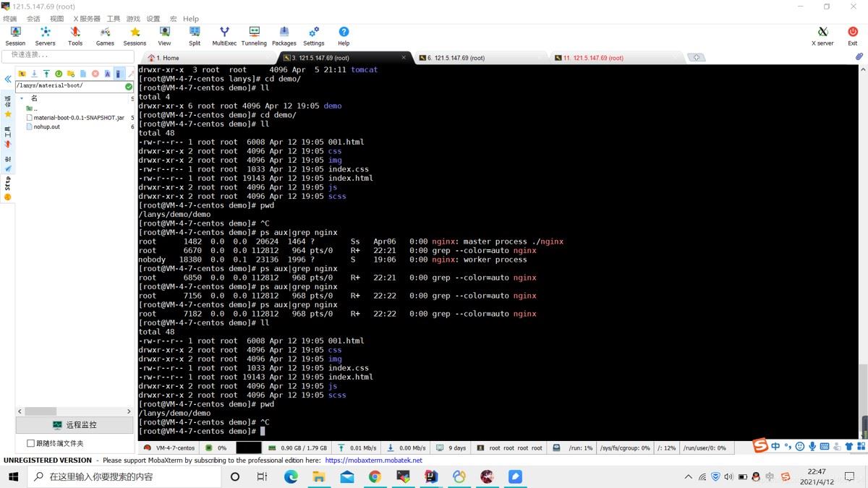Click the Split toolbar button
The image size is (868, 488).
tap(195, 36)
